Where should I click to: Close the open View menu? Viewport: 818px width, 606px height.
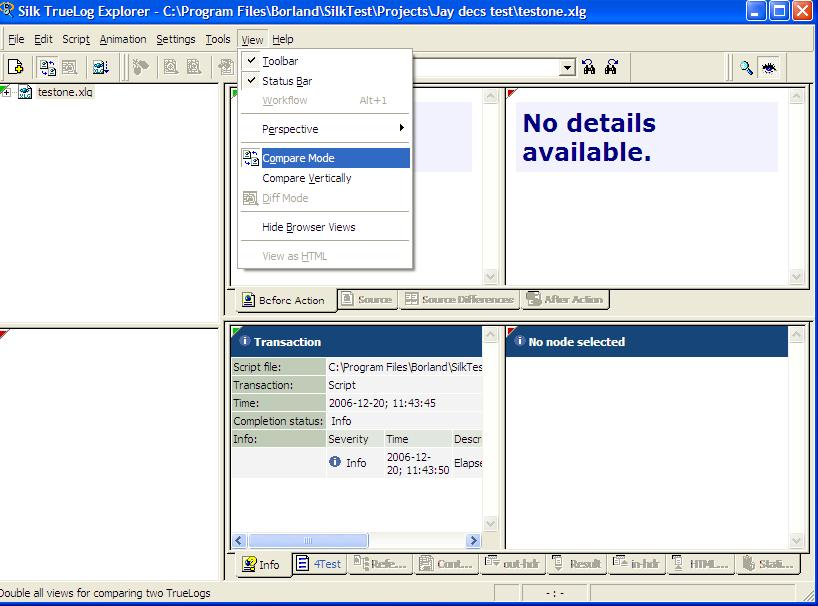click(252, 40)
